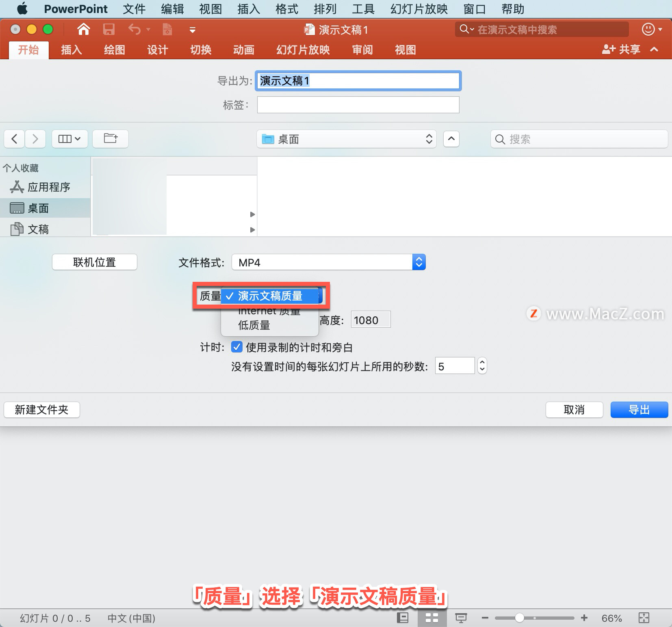
Task: Click the Home icon in title bar
Action: coord(84,29)
